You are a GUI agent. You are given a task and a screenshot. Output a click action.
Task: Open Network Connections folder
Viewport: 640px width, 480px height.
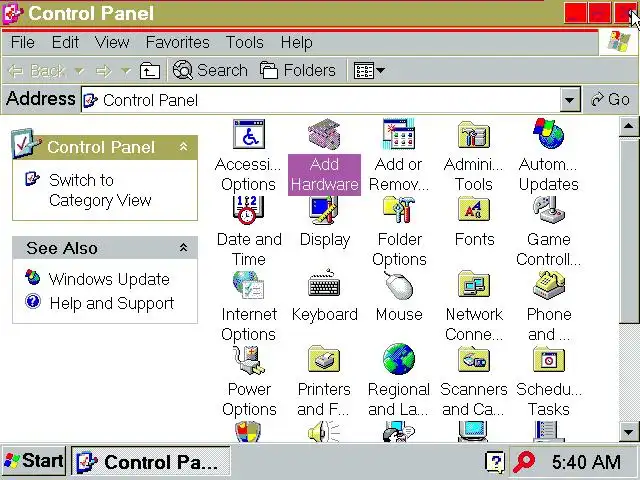474,307
